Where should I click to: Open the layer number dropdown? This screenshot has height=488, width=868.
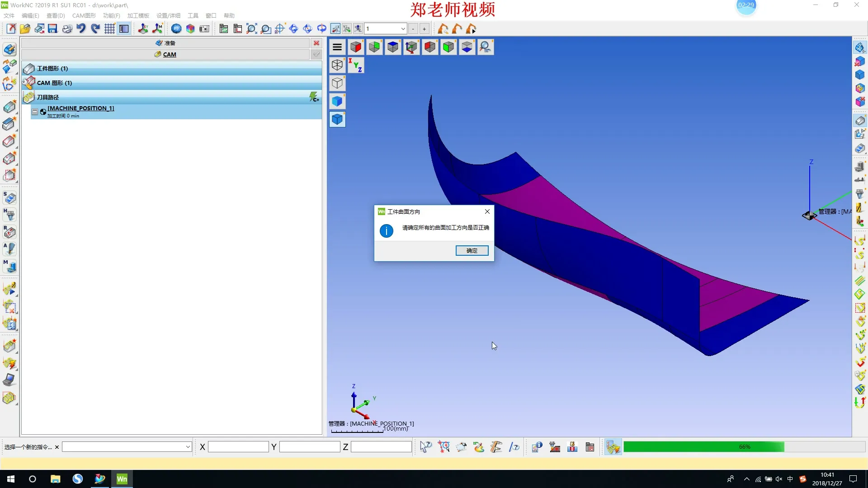[403, 29]
